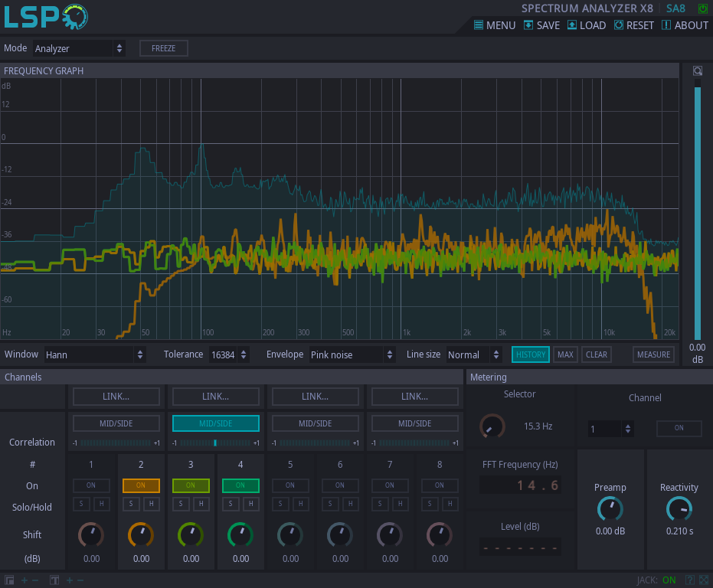Open the Envelope dropdown showing Pink noise
The image size is (713, 588).
[352, 354]
